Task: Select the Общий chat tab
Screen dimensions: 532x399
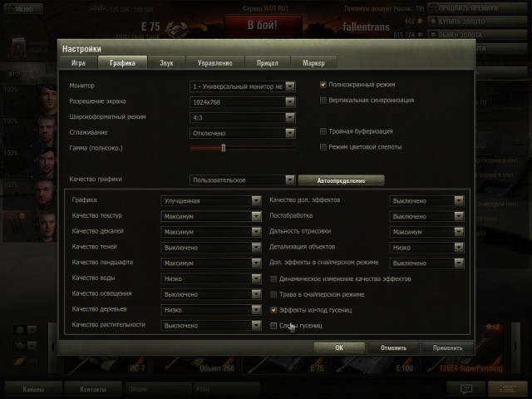Action: coord(159,389)
